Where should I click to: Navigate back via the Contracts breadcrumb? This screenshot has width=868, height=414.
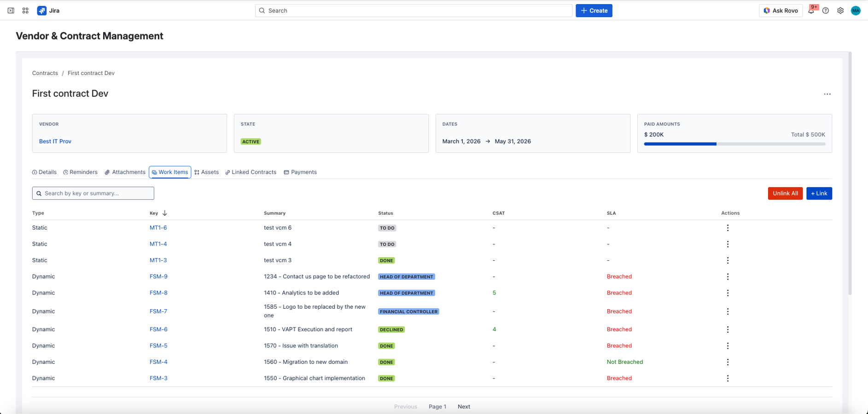coord(45,73)
